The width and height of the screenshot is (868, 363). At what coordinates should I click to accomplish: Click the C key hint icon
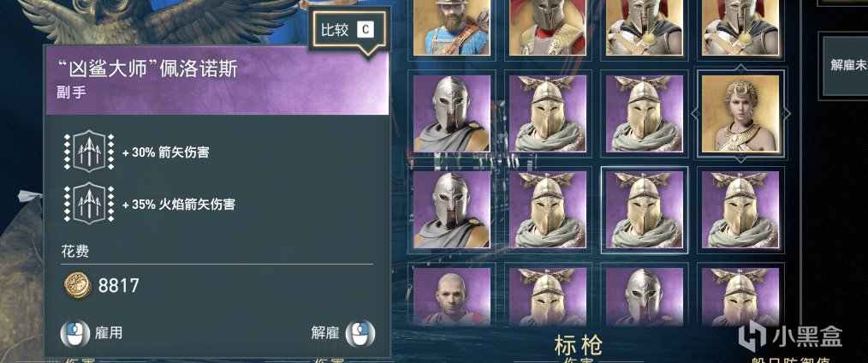[365, 29]
